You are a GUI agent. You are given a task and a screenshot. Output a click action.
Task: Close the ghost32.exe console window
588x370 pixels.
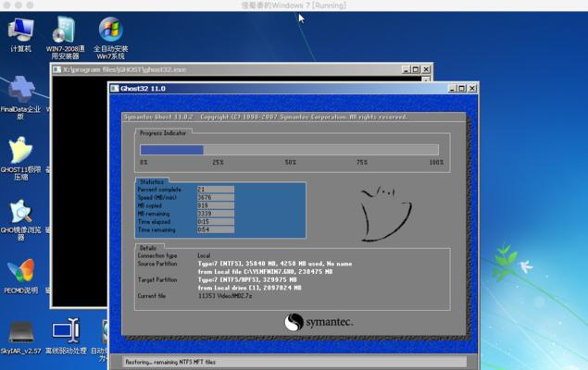426,69
